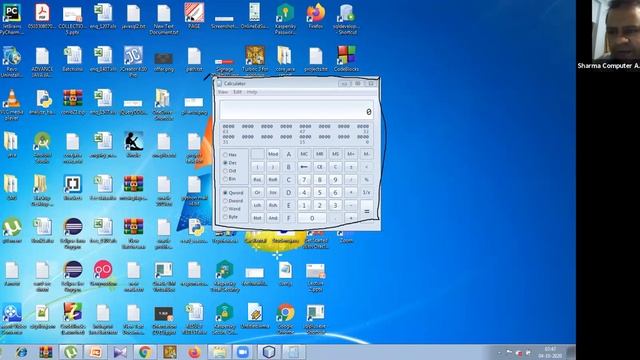Click the MS memory store button
Image resolution: width=640 pixels, height=360 pixels.
pos(335,154)
